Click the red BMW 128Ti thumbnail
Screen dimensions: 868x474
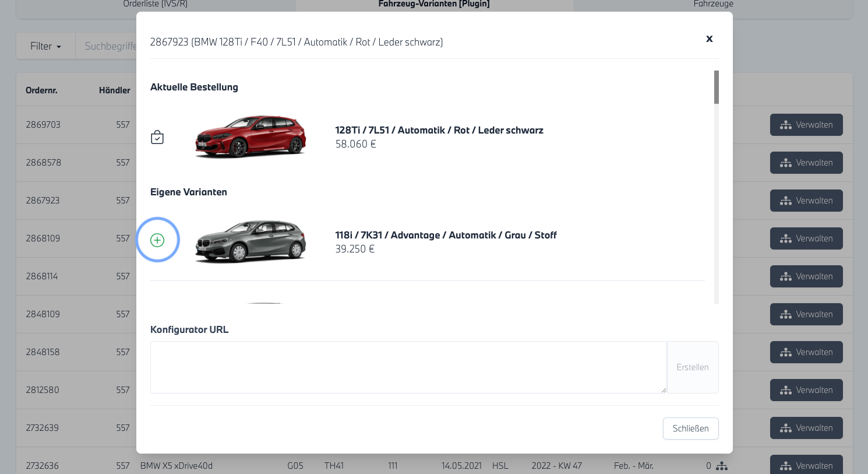tap(250, 137)
